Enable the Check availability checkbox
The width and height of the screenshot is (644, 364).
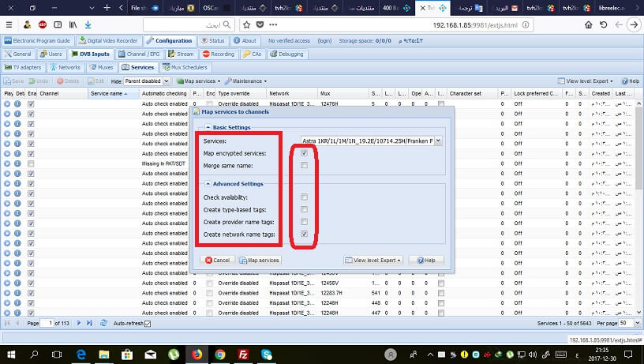(304, 197)
